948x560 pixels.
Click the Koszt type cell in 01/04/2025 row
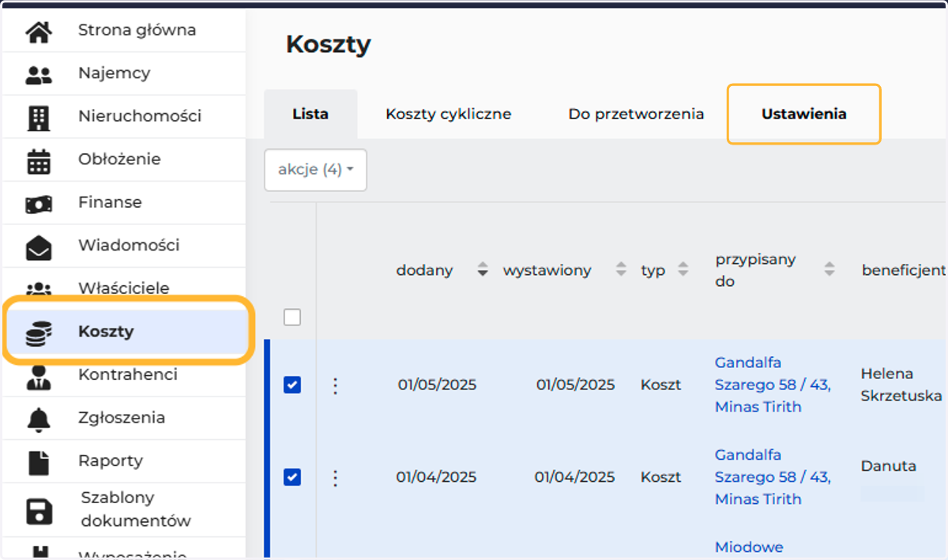coord(660,477)
